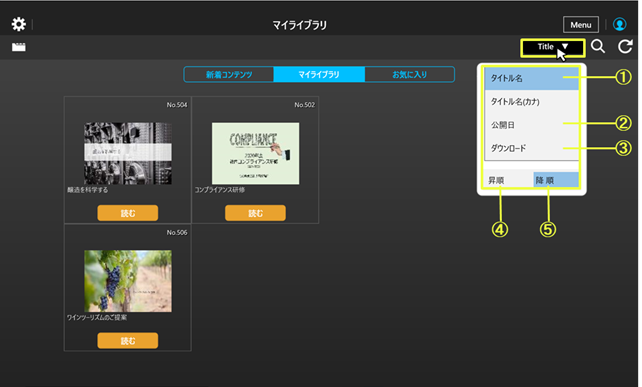
Task: Sort by タイトル名
Action: (x=531, y=78)
